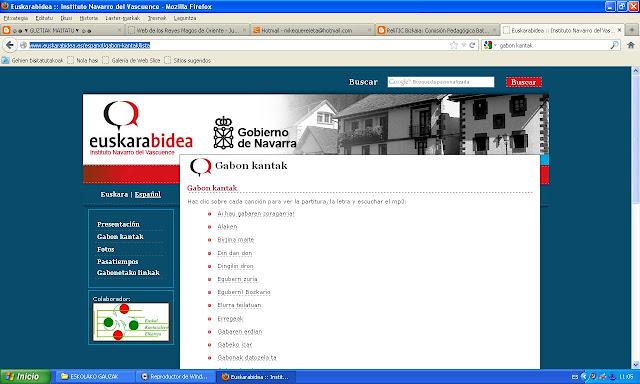
Task: Open the song Eguberri zuria
Action: 238,279
